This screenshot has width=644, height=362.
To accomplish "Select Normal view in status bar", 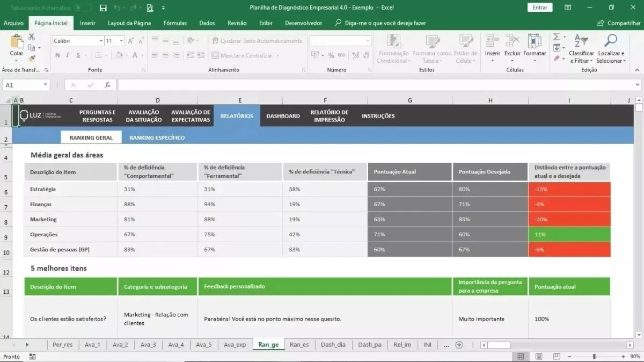I will click(520, 357).
